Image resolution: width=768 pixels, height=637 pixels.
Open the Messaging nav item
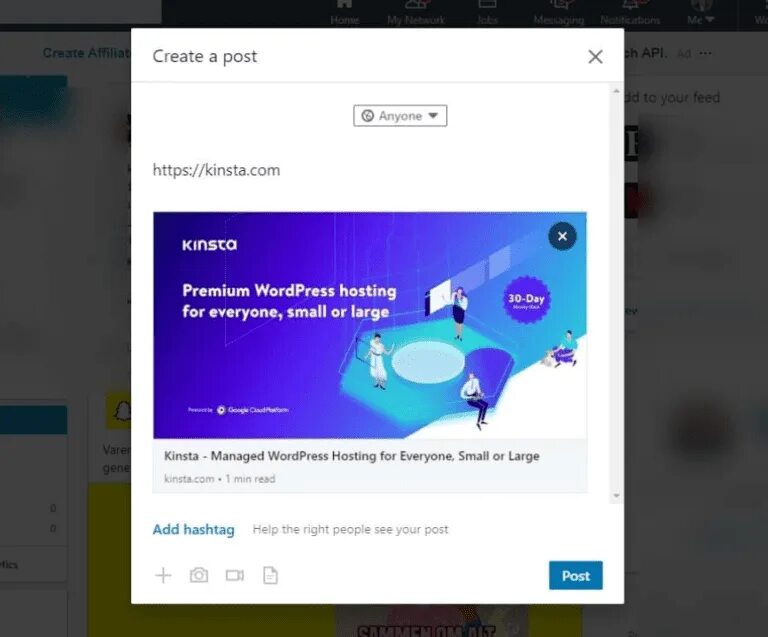pyautogui.click(x=559, y=13)
